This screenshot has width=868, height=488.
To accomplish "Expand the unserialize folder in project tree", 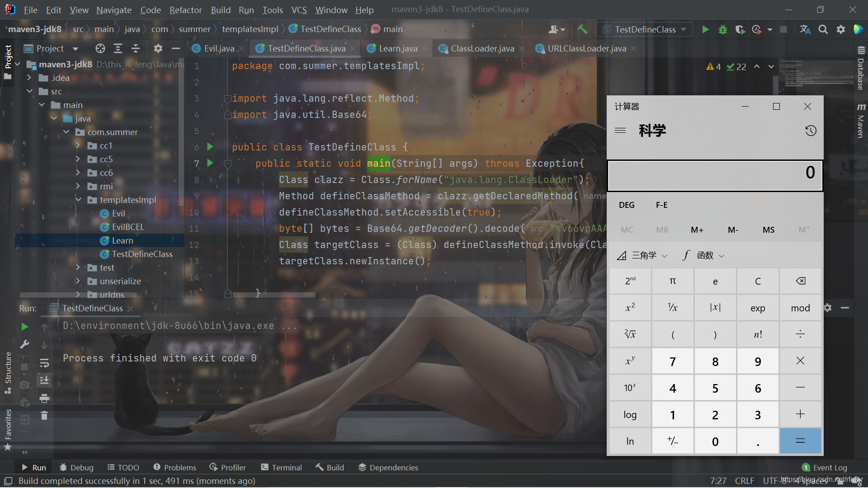I will 79,280.
